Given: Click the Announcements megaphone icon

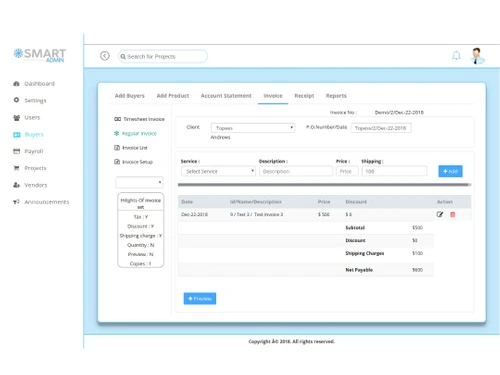Looking at the screenshot, I should (16, 202).
